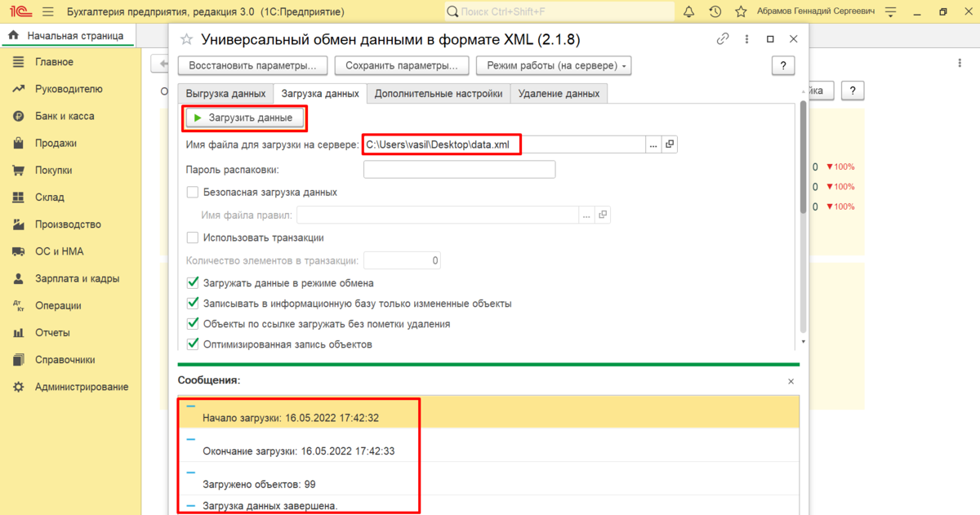Open the user panel settings dropdown arrow
This screenshot has width=980, height=515.
click(889, 12)
